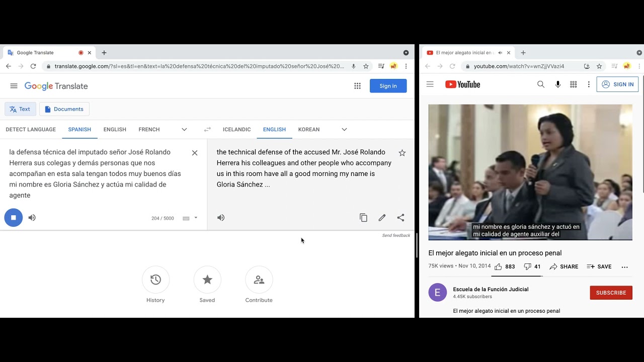The height and width of the screenshot is (362, 644).
Task: Suggest an edit with pencil icon
Action: [x=382, y=218]
